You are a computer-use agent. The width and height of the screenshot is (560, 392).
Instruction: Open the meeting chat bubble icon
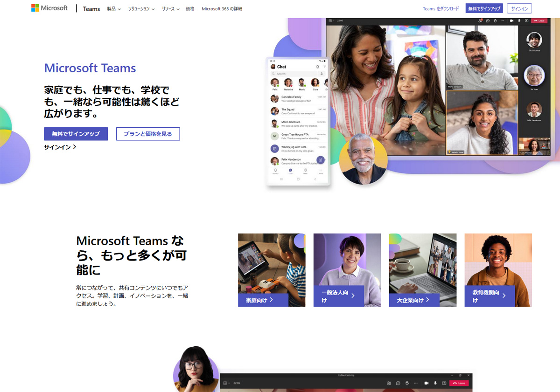[488, 21]
